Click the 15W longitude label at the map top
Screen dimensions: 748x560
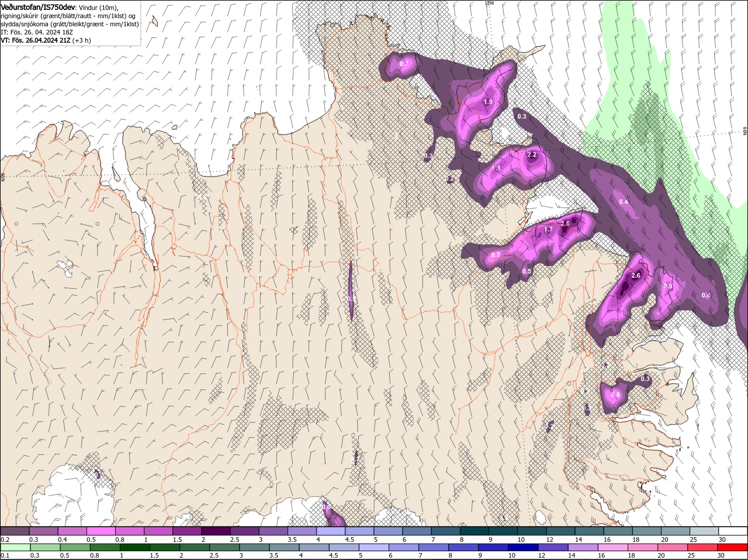(x=489, y=3)
